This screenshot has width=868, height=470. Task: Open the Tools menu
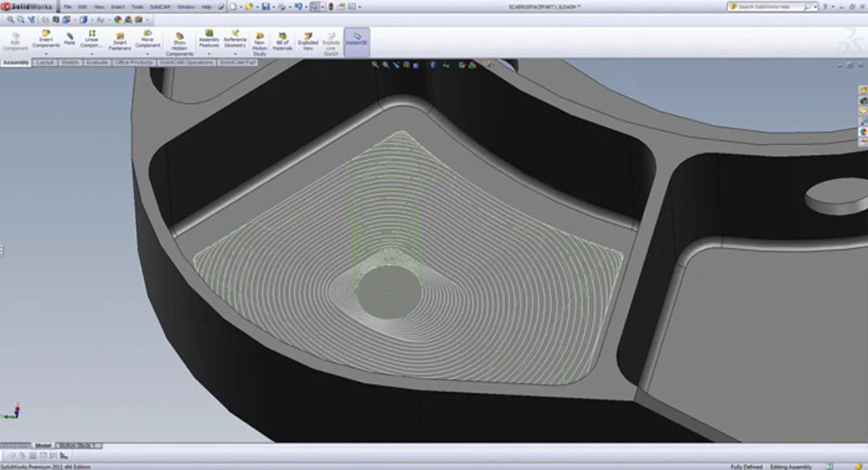[x=136, y=6]
